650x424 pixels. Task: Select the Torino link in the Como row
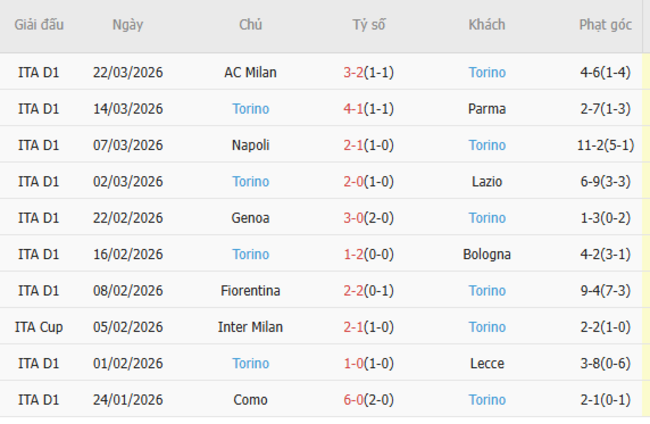click(487, 400)
